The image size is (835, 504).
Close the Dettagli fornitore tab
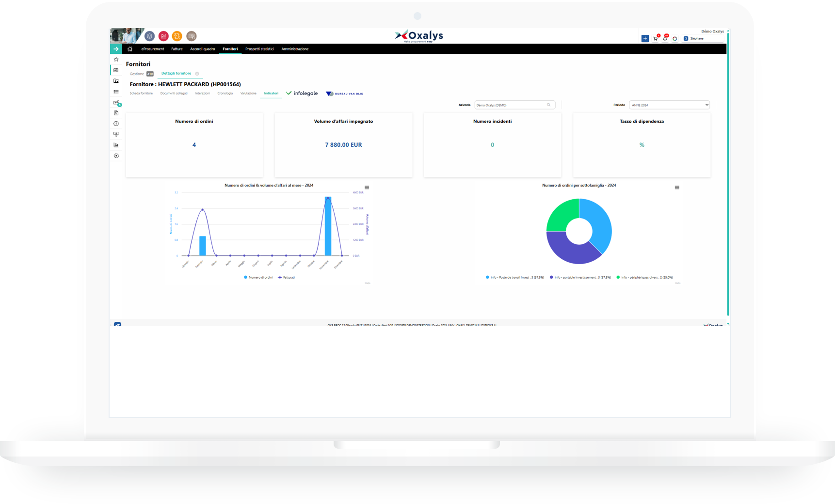pyautogui.click(x=197, y=74)
